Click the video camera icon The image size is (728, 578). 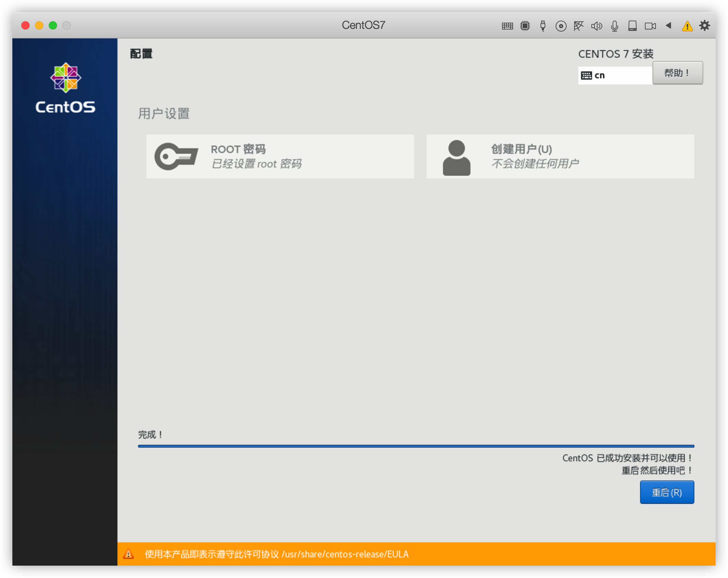(650, 26)
